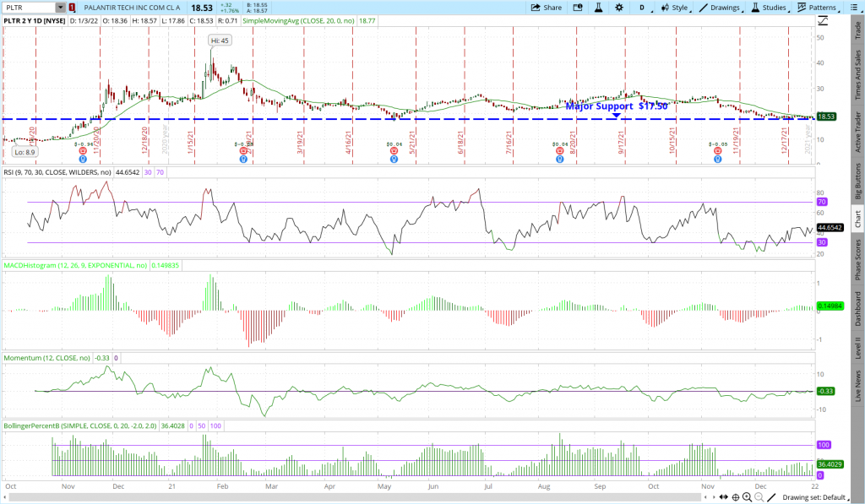Open the D timeframe dropdown

[x=642, y=7]
